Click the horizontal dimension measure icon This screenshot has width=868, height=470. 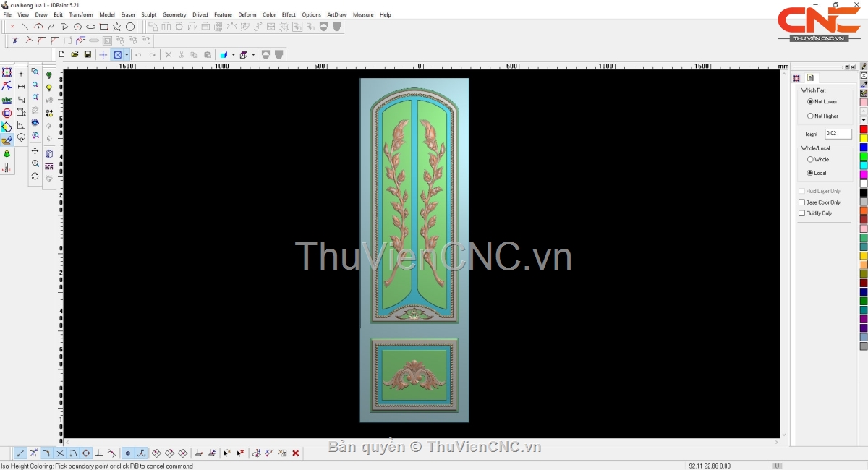[x=21, y=86]
